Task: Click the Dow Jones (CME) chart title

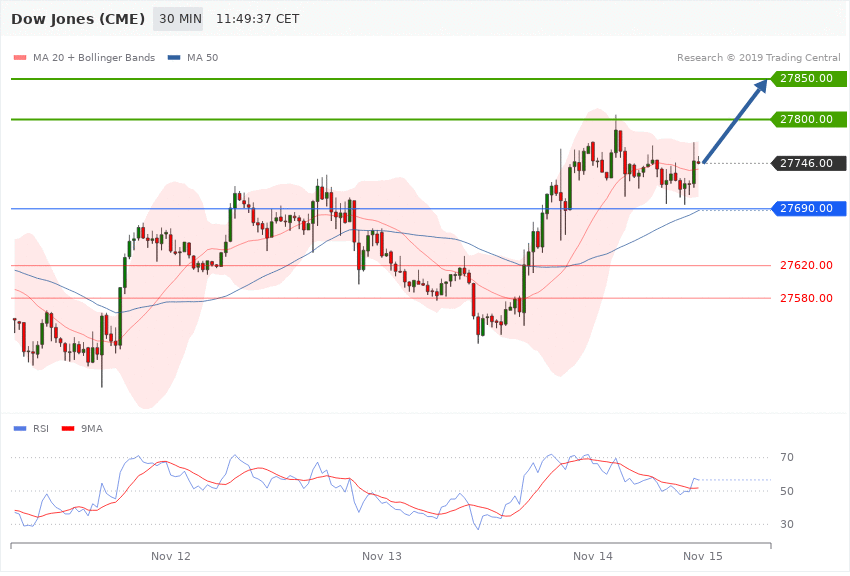Action: tap(78, 19)
